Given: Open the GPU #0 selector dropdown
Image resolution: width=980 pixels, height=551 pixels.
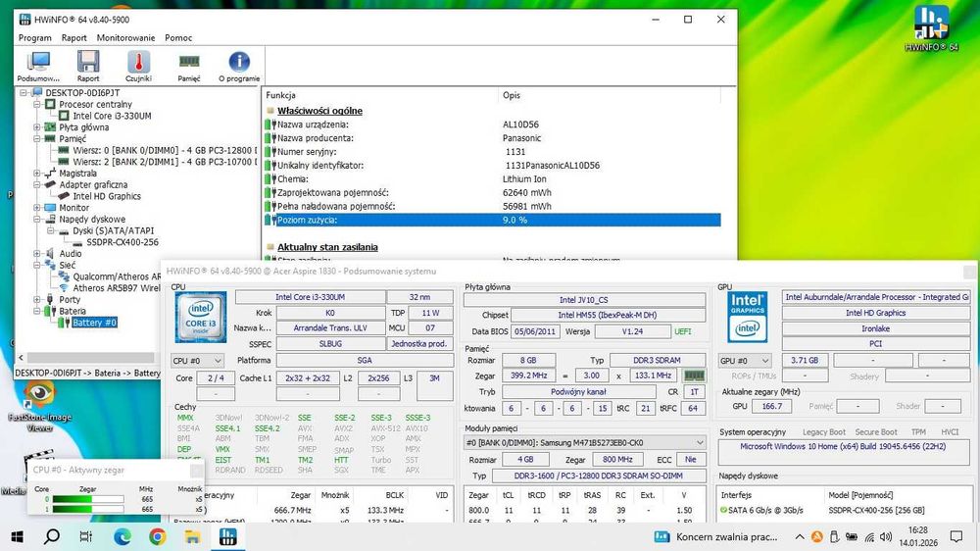Looking at the screenshot, I should tap(745, 361).
